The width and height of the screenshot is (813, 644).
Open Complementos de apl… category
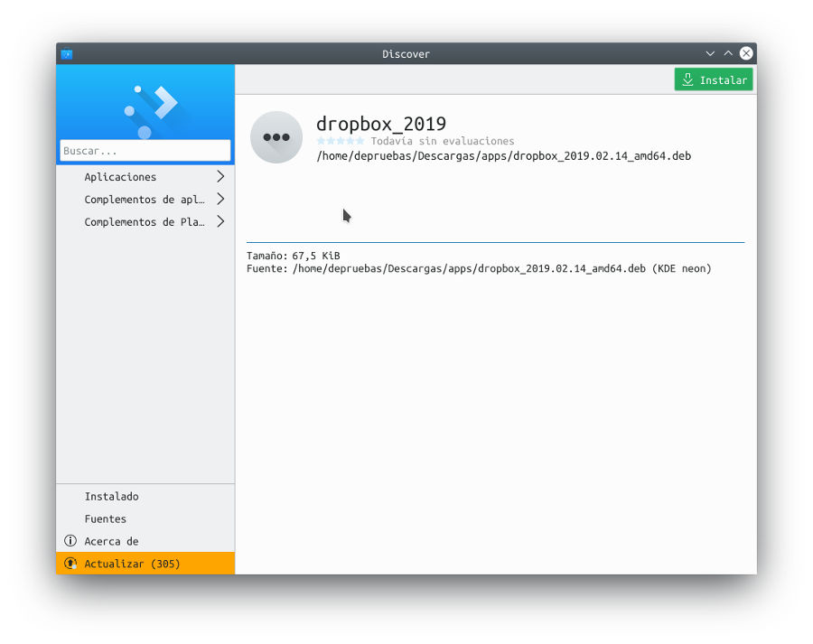(145, 199)
